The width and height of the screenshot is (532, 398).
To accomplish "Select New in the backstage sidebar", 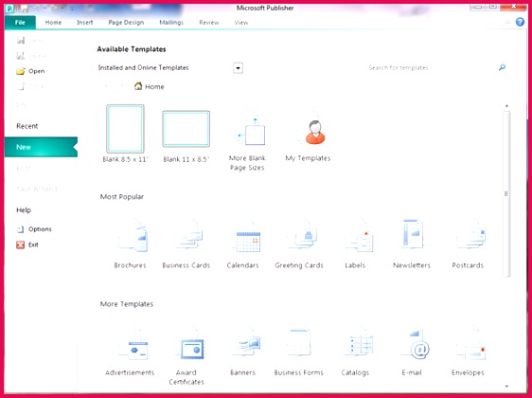I will tap(41, 147).
